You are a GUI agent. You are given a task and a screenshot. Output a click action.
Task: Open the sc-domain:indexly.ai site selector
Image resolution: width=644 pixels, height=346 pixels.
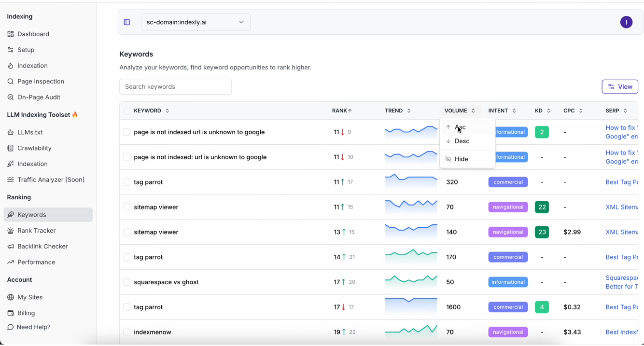(x=195, y=22)
